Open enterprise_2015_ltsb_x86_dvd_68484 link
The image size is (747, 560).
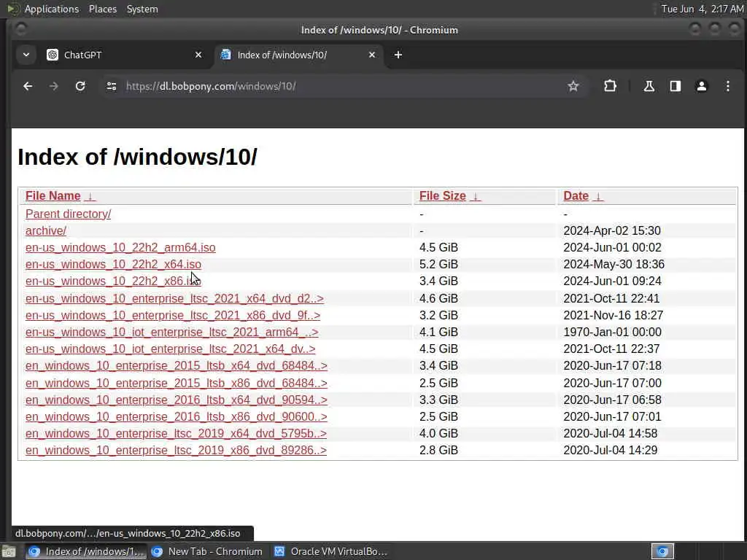click(177, 384)
